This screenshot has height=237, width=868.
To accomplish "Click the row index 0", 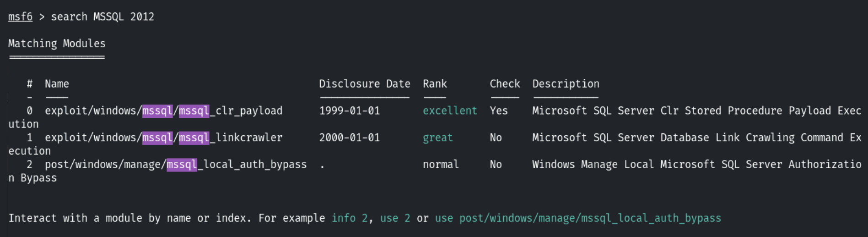I will click(x=30, y=111).
